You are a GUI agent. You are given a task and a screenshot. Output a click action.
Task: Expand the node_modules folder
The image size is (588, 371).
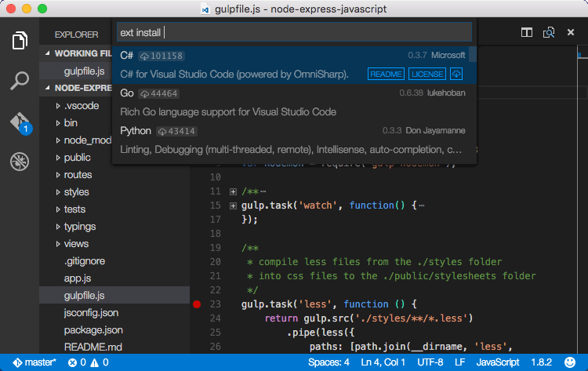coord(87,140)
